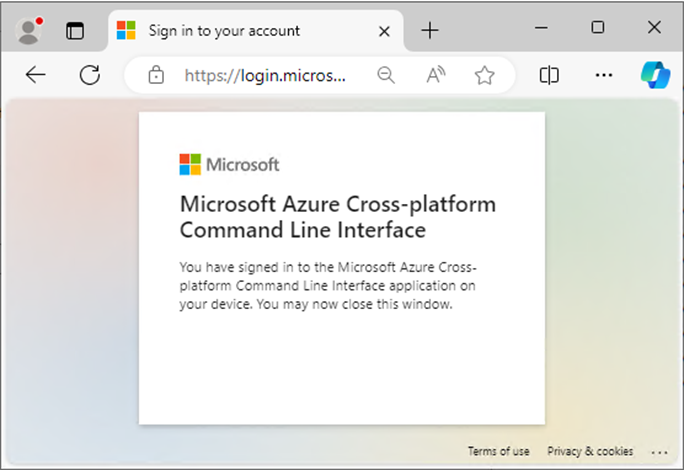Go back to the previous page
Viewport: 684px width, 470px height.
(x=35, y=75)
